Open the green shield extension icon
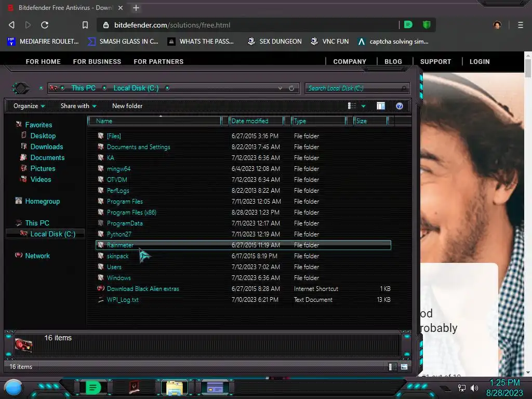Viewport: 532px width, 399px height. click(x=427, y=25)
